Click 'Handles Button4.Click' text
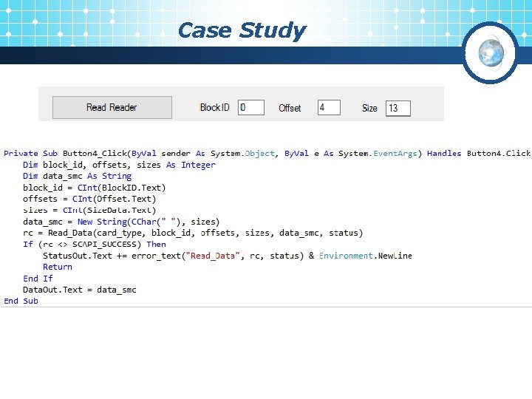This screenshot has width=532, height=399. (x=478, y=154)
